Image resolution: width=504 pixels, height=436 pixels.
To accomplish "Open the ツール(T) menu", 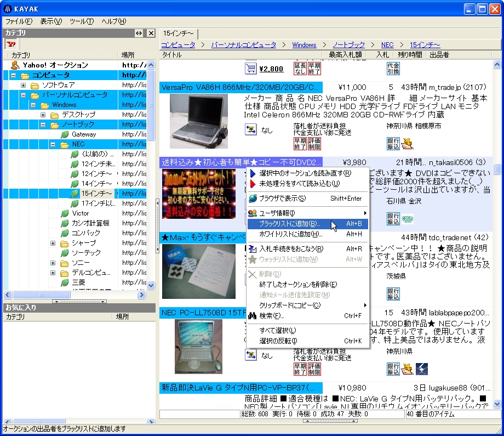I will 82,21.
